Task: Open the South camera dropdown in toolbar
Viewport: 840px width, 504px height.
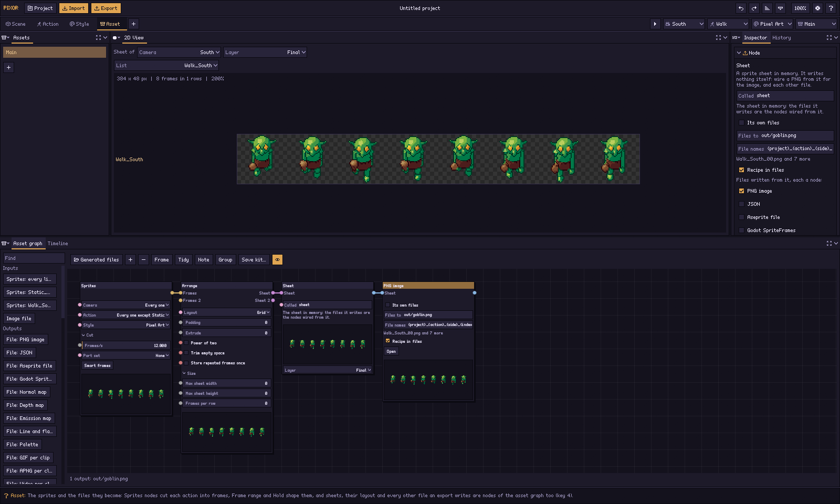Action: 684,24
